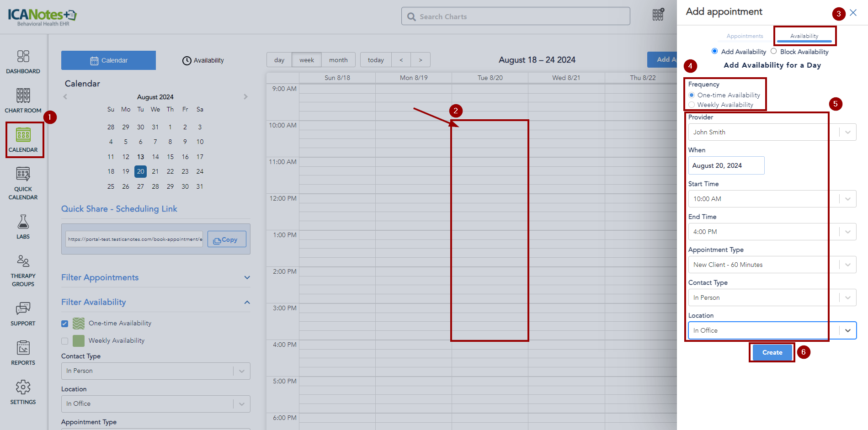This screenshot has width=868, height=430.
Task: Open Therapy Groups section
Action: point(23,271)
